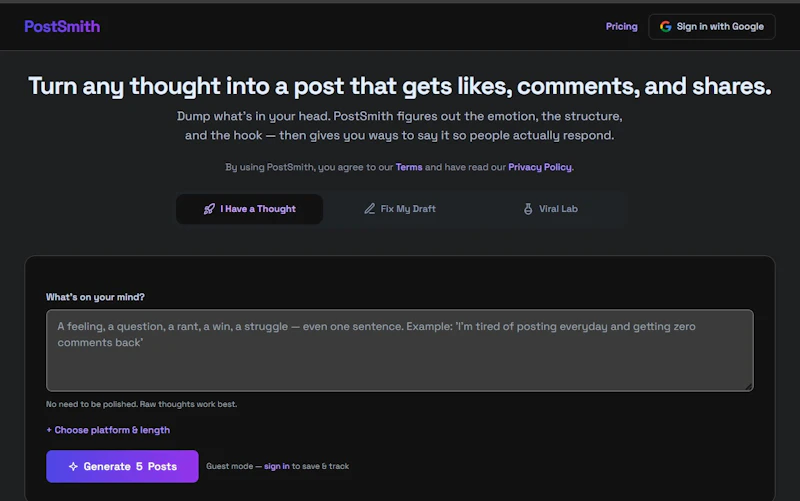
Task: Click the rocket icon on thought tab
Action: click(209, 209)
